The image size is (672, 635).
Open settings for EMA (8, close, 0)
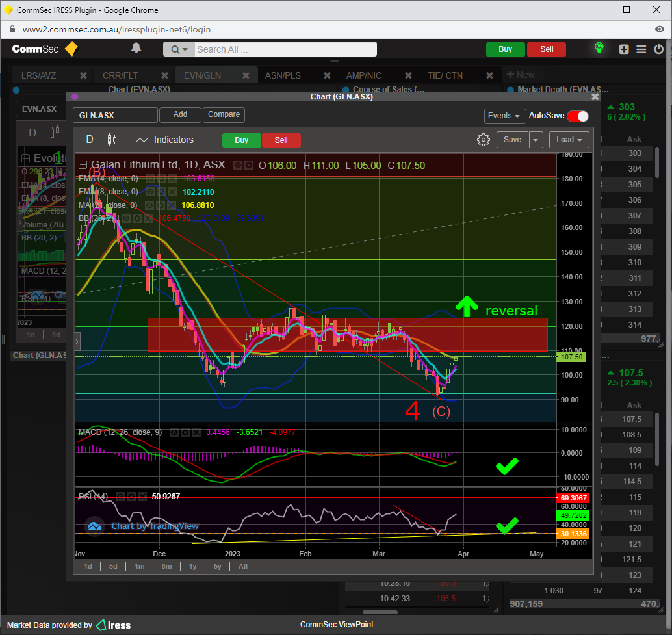click(x=161, y=192)
